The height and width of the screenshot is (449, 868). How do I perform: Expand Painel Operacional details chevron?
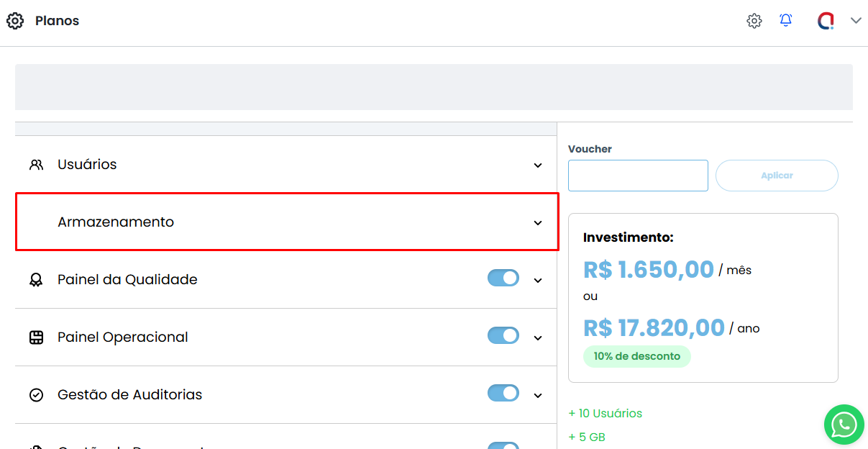[x=538, y=338]
